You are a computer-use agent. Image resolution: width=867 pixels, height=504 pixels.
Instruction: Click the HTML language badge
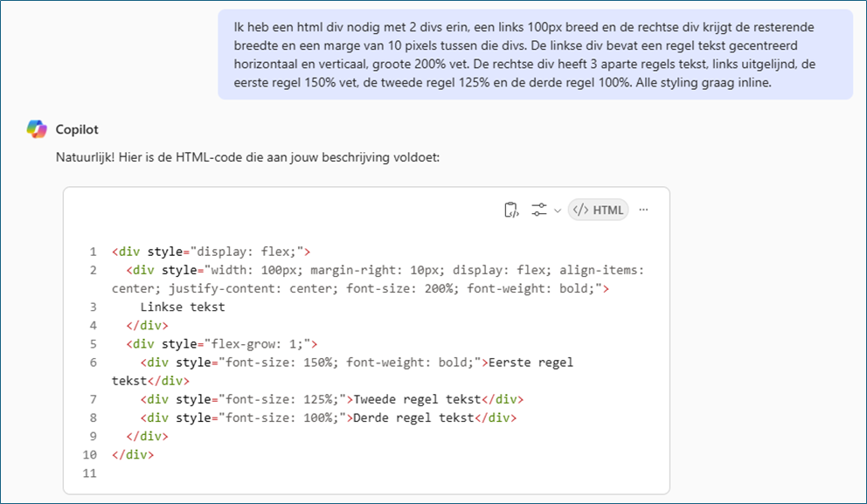coord(599,210)
